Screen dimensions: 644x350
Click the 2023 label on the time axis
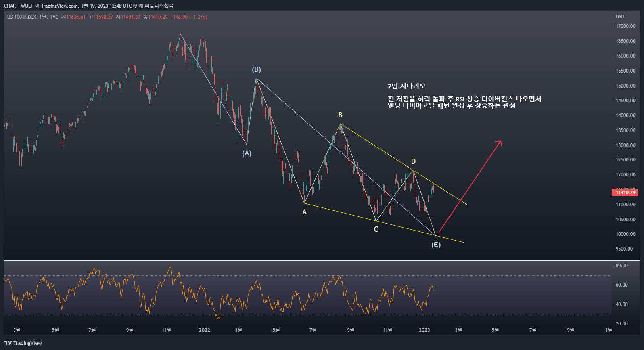pyautogui.click(x=424, y=330)
